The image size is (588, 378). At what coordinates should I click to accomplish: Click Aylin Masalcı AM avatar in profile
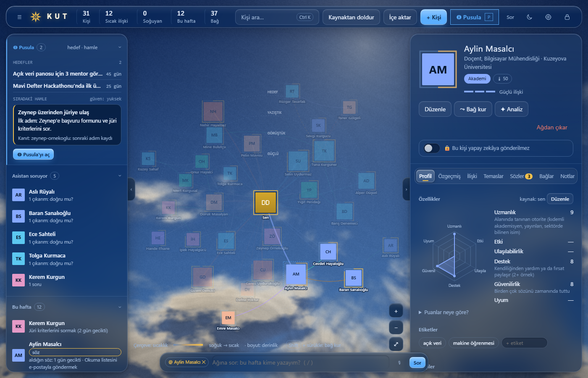coord(438,70)
